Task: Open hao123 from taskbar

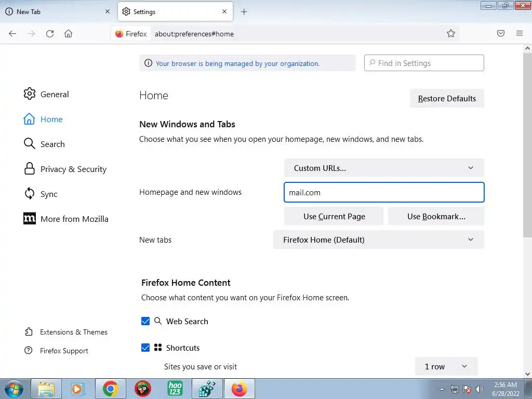Action: pyautogui.click(x=175, y=389)
